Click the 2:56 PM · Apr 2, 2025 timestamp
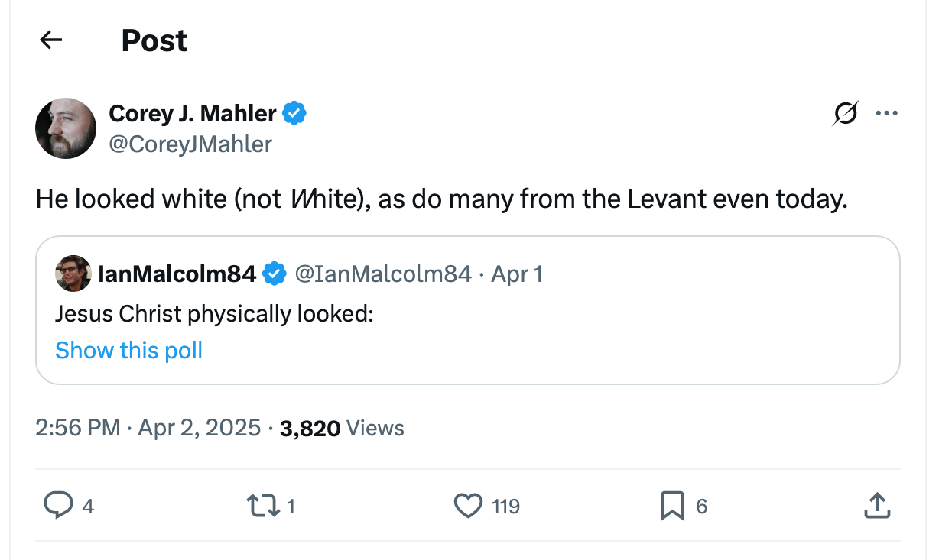This screenshot has width=939, height=560. [x=148, y=428]
